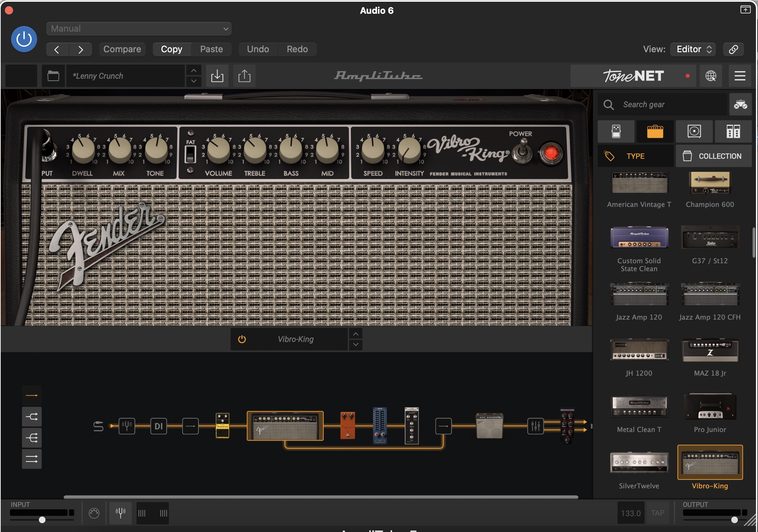Click the globe web icon
Image resolution: width=758 pixels, height=532 pixels.
point(711,76)
